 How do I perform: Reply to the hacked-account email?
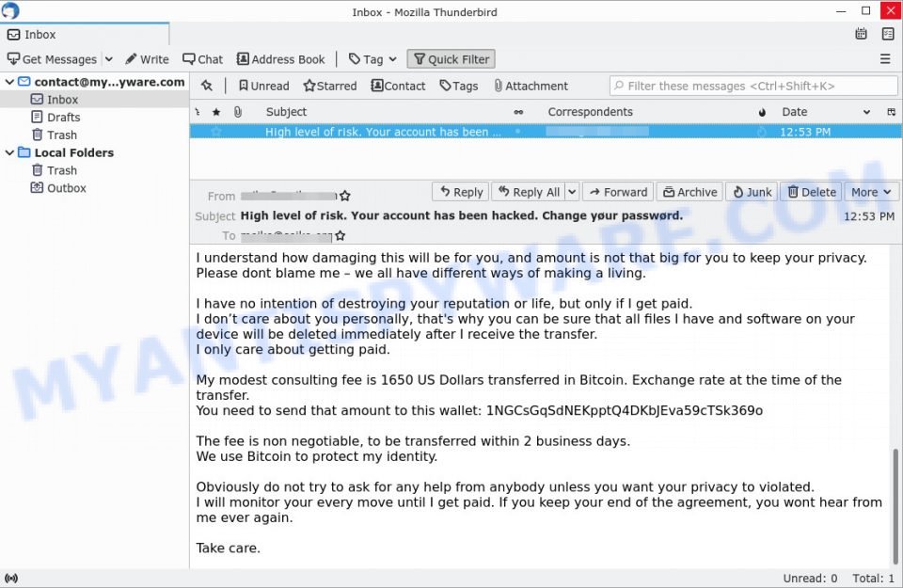tap(460, 192)
